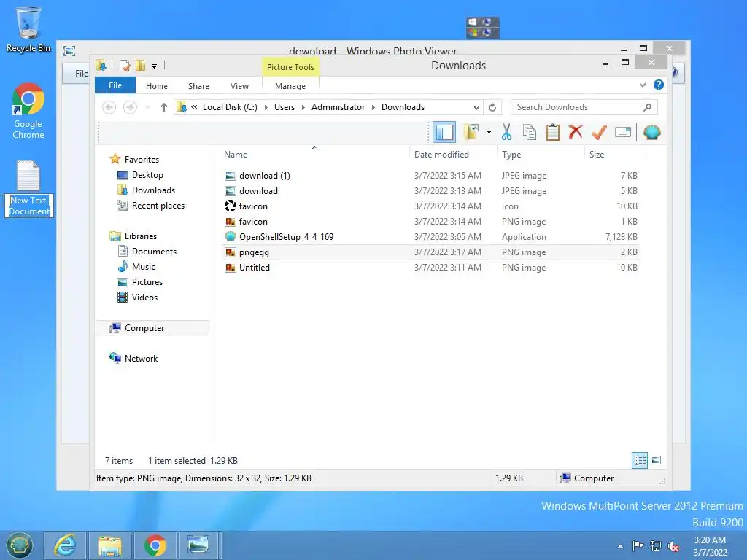
Task: Click the E-mail envelope toolbar icon
Action: tap(623, 132)
